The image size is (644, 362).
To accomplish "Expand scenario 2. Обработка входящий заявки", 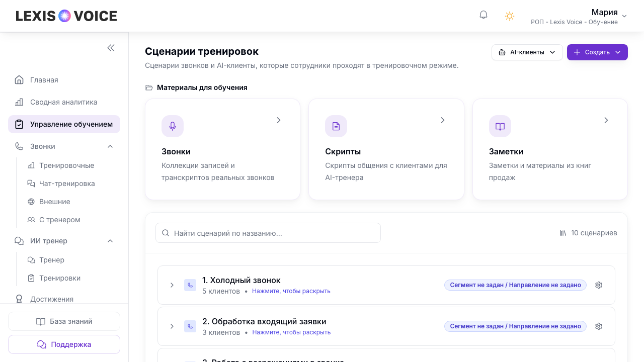I will (172, 326).
